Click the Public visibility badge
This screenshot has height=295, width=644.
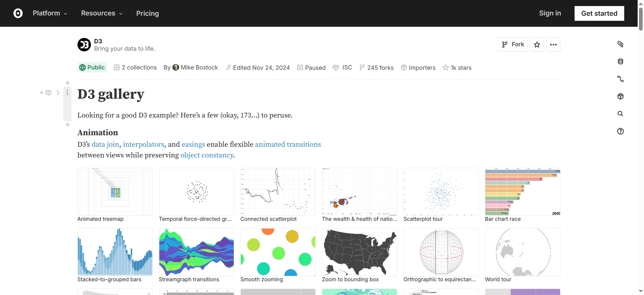click(x=92, y=67)
